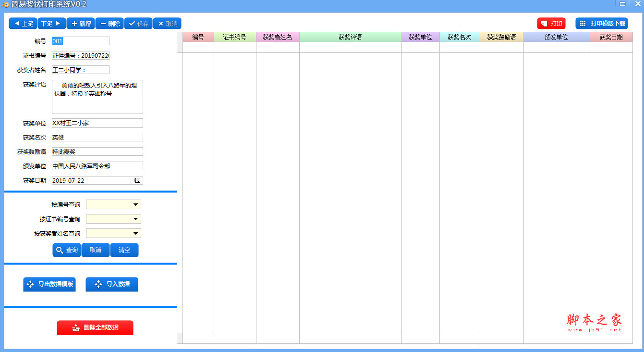Click the 删除 minus icon to delete record
Viewport: 644px width, 352px height.
[x=103, y=23]
